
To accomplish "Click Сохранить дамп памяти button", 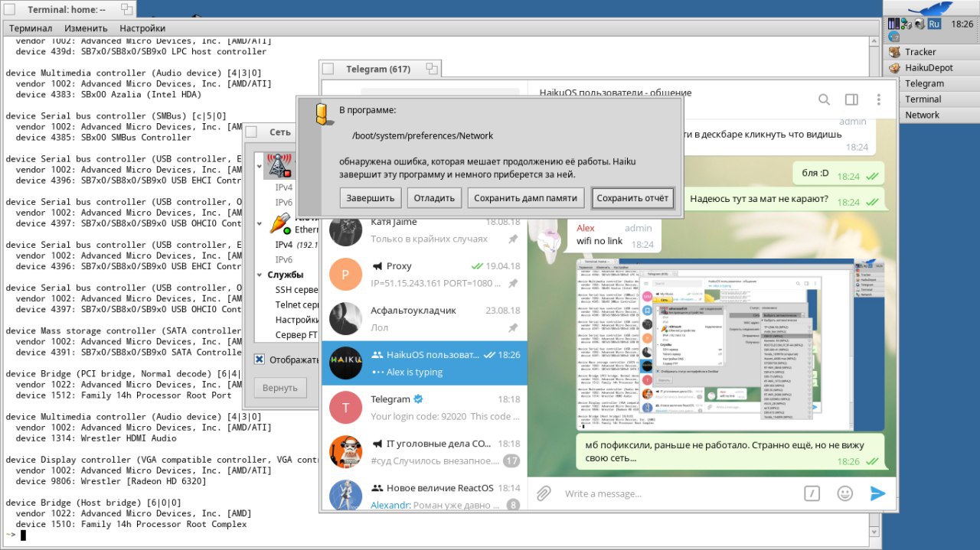I will [x=525, y=198].
